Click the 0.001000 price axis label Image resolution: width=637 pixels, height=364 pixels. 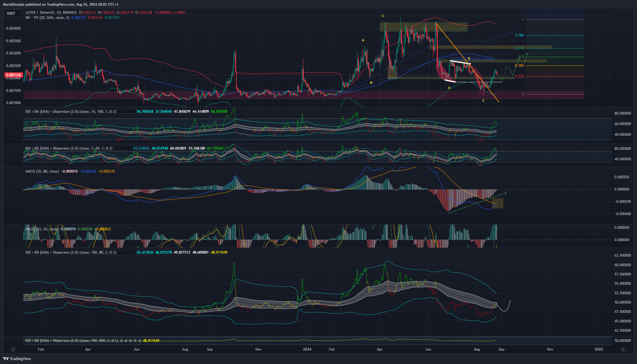click(13, 103)
